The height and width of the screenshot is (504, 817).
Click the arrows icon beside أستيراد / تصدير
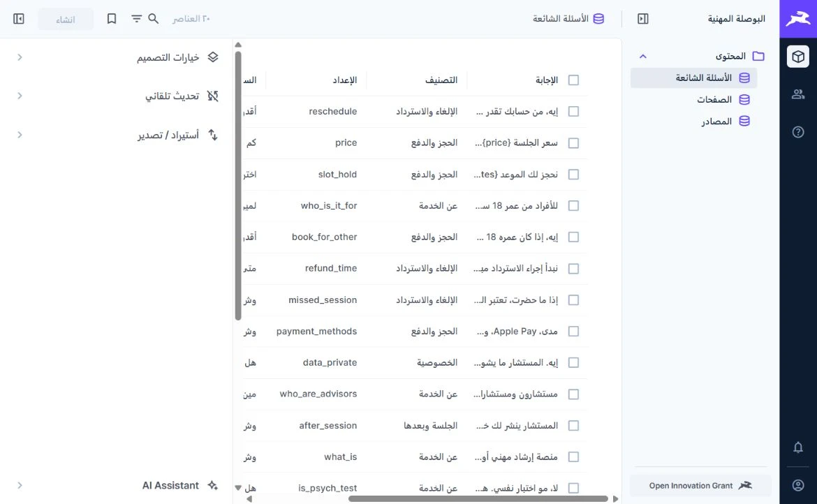point(212,135)
